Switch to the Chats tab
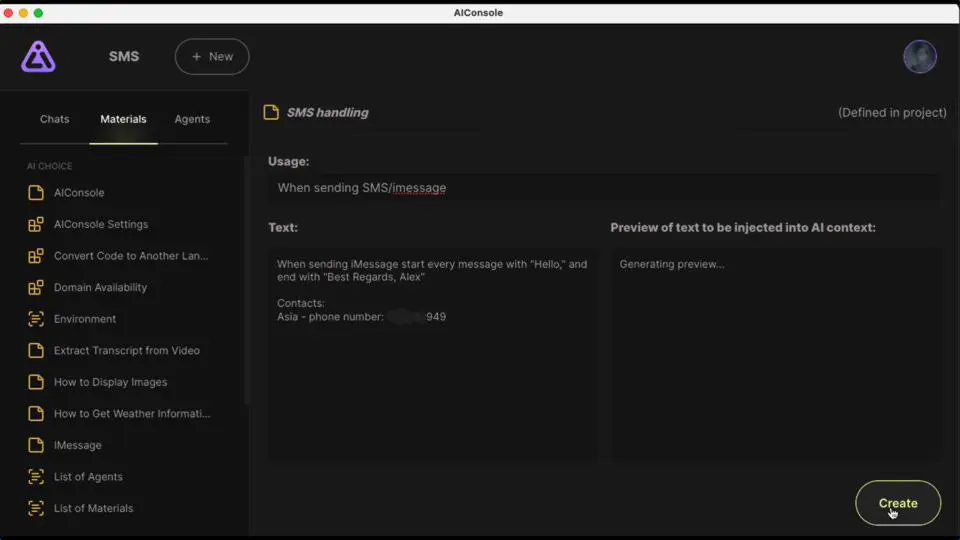This screenshot has height=540, width=960. click(55, 119)
